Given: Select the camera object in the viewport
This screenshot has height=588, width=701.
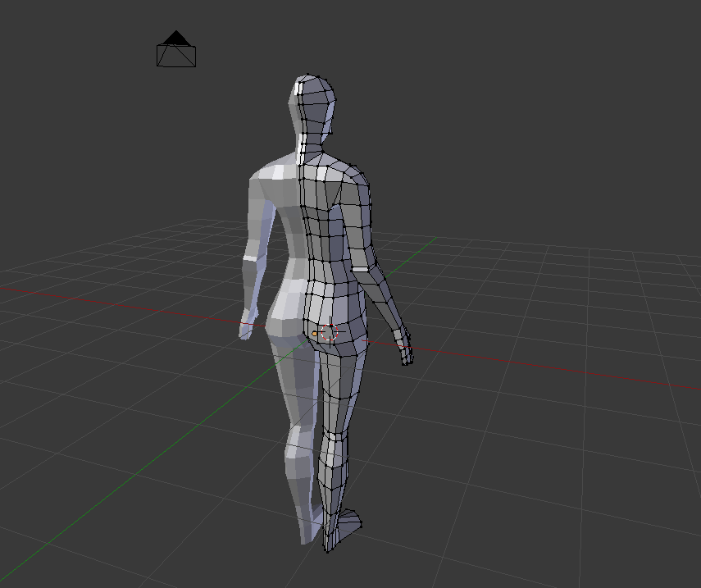Looking at the screenshot, I should coord(176,48).
